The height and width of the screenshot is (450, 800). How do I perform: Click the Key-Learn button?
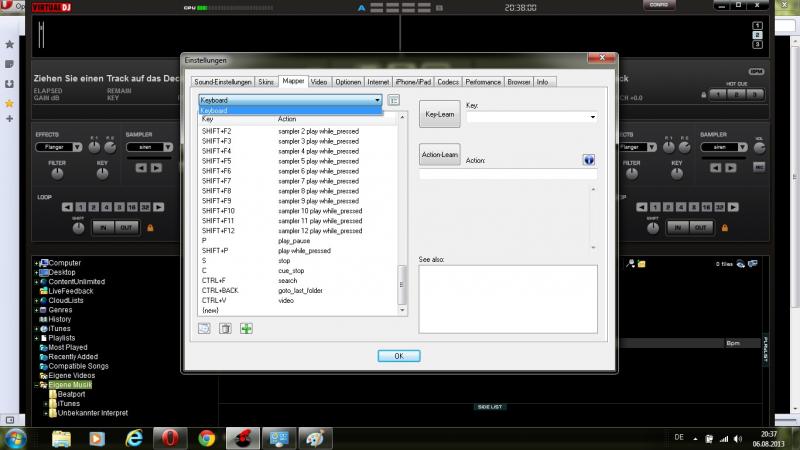point(439,114)
